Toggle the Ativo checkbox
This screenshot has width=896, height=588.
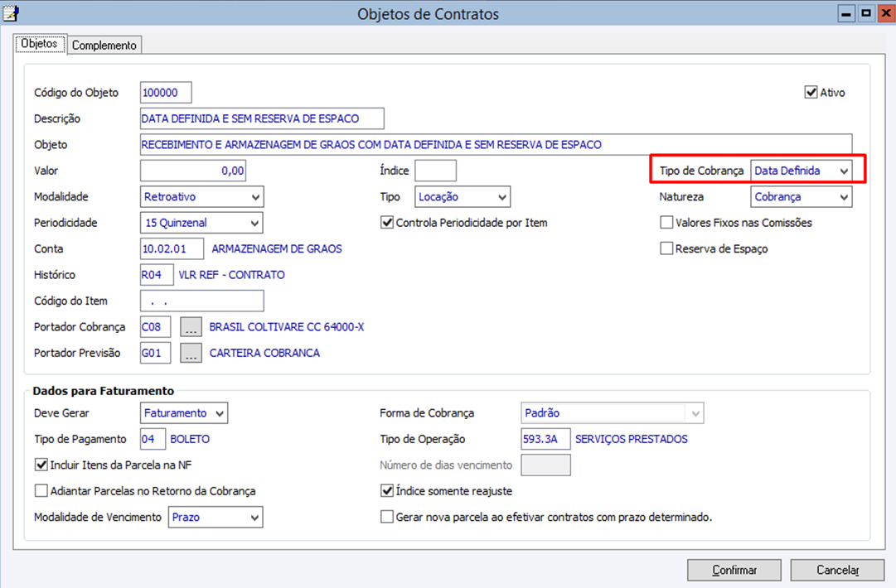(811, 93)
